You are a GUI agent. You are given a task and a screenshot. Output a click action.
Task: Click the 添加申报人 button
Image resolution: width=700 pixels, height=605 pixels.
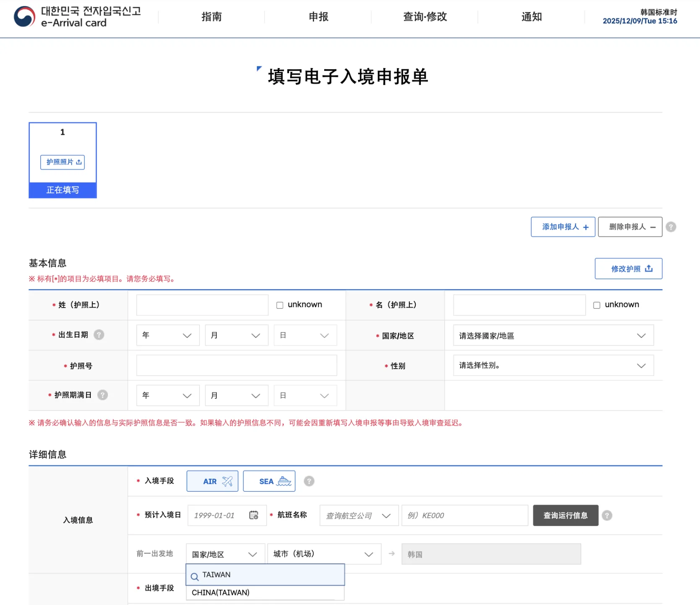(x=563, y=227)
